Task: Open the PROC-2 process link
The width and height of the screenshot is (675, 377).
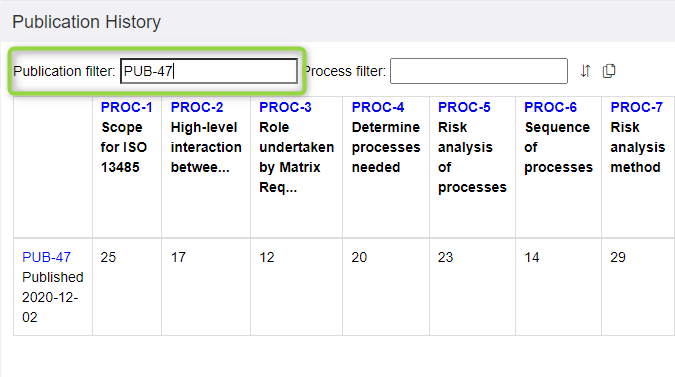Action: [x=197, y=107]
